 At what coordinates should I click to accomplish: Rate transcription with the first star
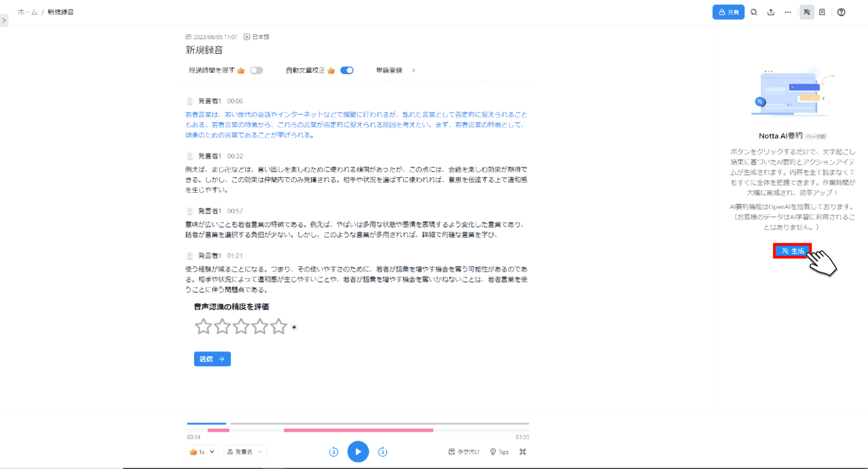pos(203,326)
